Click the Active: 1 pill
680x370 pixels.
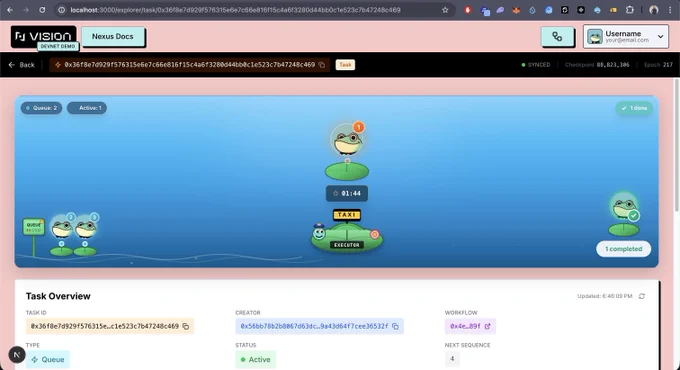pyautogui.click(x=87, y=108)
